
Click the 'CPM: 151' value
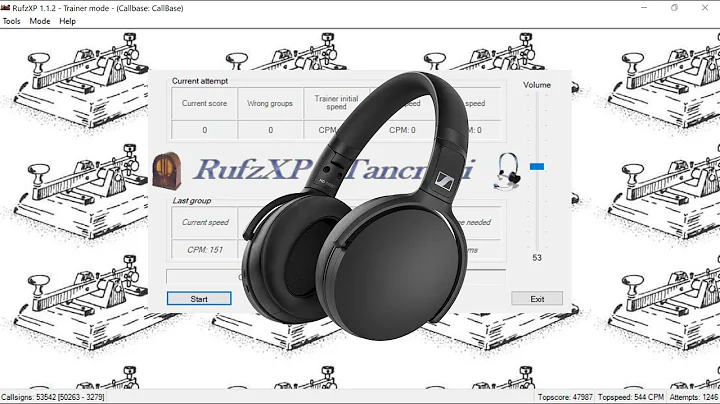(x=205, y=250)
